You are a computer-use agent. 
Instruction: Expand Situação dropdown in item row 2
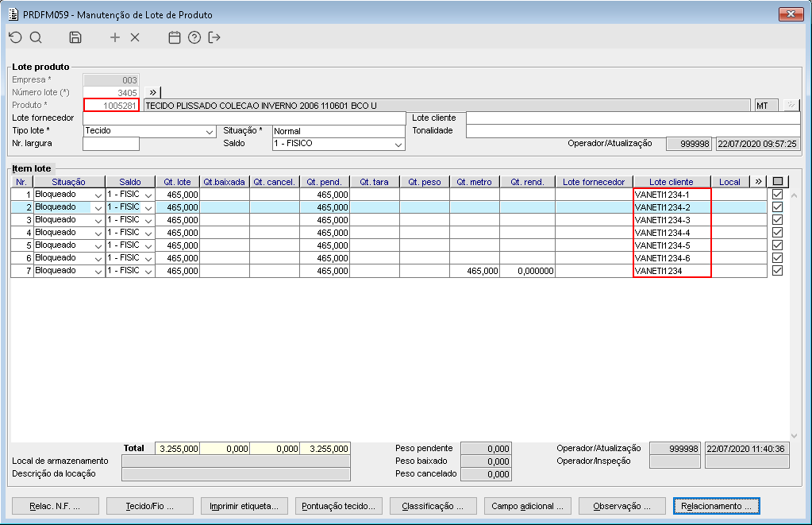(98, 207)
